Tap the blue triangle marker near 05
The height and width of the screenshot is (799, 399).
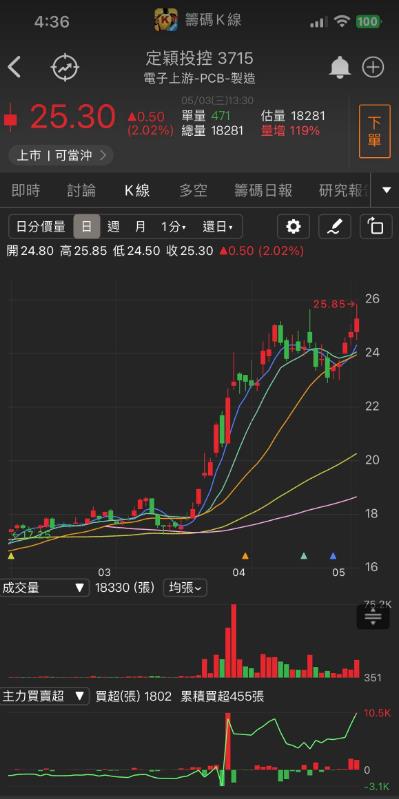coord(333,555)
